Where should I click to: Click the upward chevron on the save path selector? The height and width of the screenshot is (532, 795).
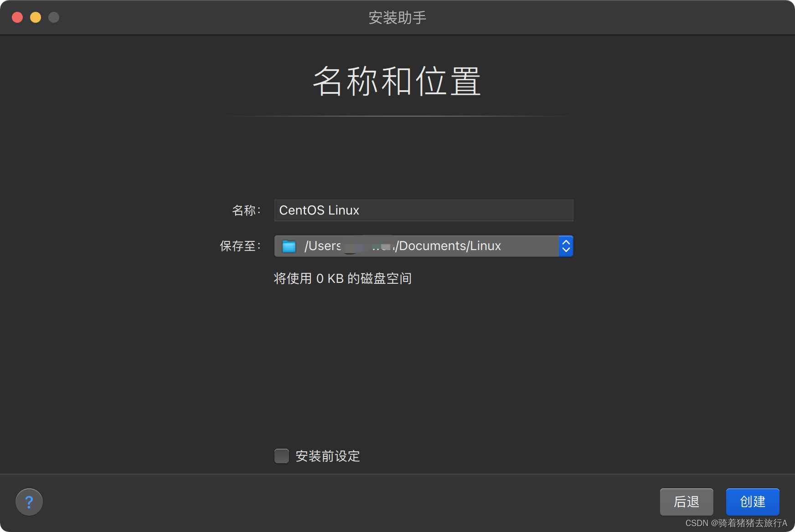tap(565, 242)
